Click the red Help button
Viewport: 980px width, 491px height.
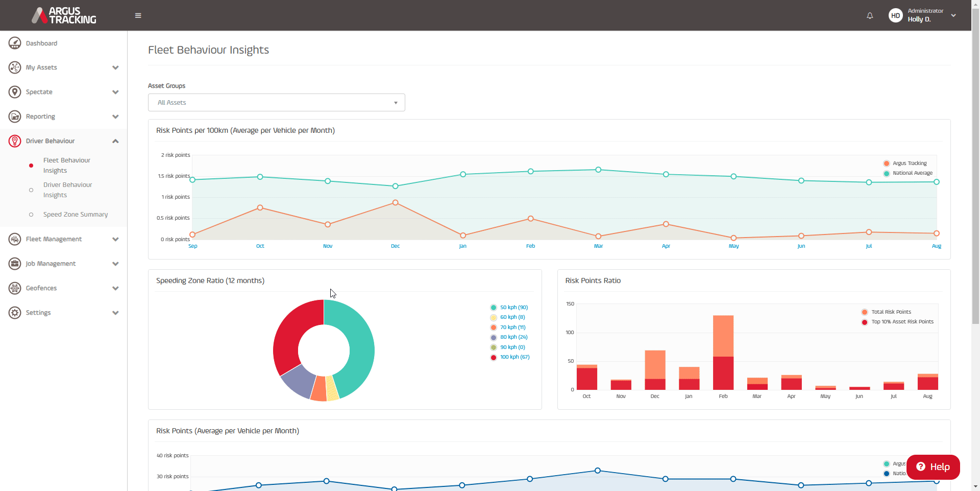(x=933, y=467)
